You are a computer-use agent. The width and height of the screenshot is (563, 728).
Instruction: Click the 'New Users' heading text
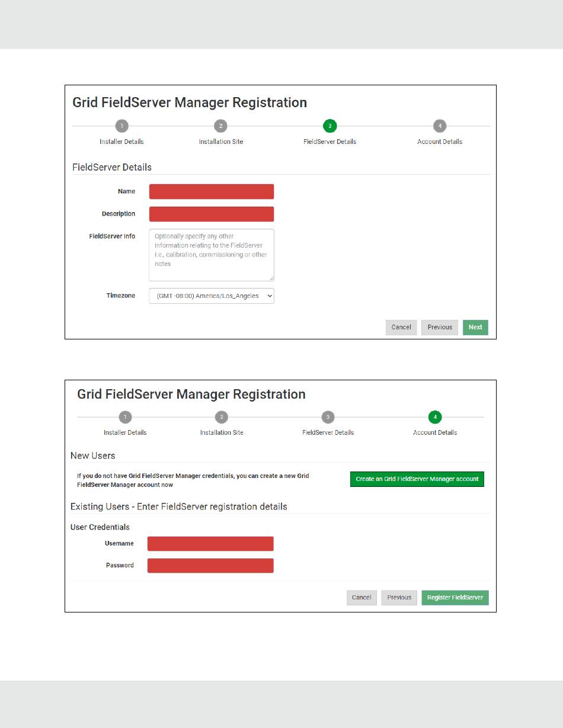[x=93, y=456]
